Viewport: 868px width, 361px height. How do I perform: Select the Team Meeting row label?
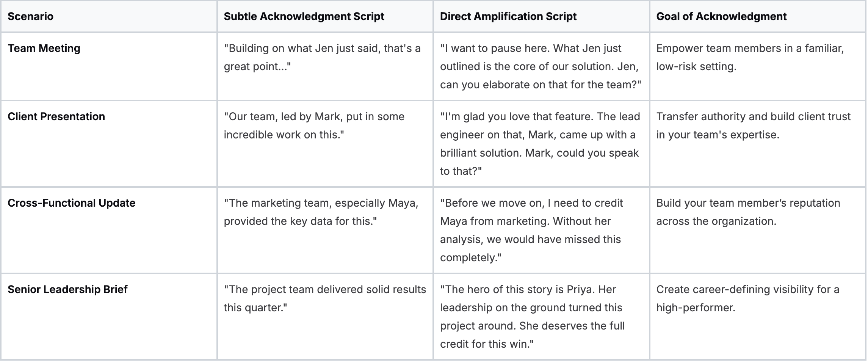click(x=44, y=48)
